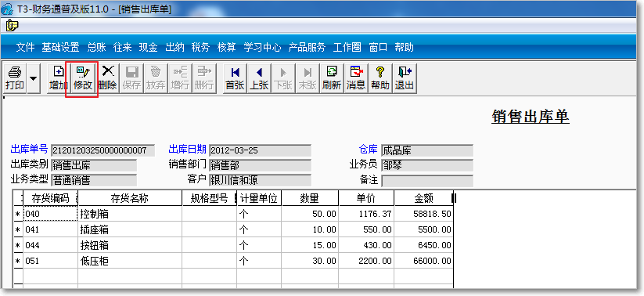Screen dimensions: 644x296
Task: Click the 增行 add-row toolbar icon
Action: click(x=180, y=78)
